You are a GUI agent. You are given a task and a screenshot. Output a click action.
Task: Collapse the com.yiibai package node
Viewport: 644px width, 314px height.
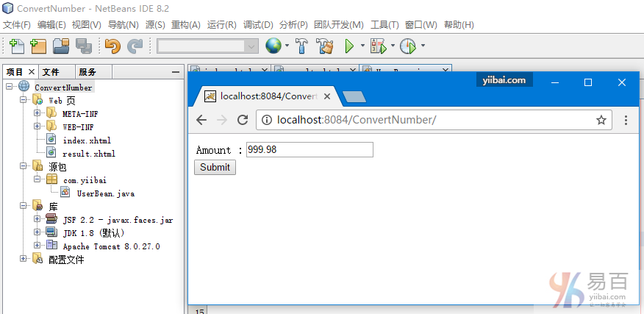(x=37, y=179)
